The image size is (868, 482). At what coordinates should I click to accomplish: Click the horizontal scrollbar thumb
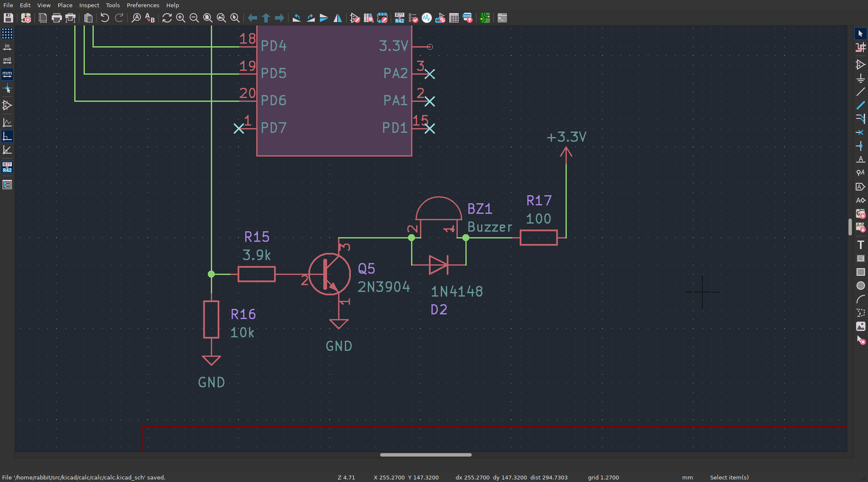pos(426,455)
